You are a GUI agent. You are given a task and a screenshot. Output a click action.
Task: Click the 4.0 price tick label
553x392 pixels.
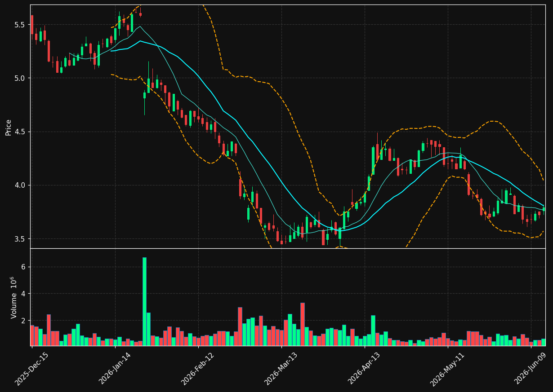click(19, 185)
